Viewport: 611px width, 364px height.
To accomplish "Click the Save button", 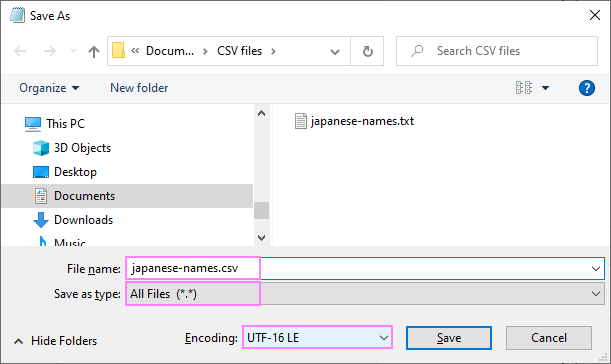I will [449, 338].
